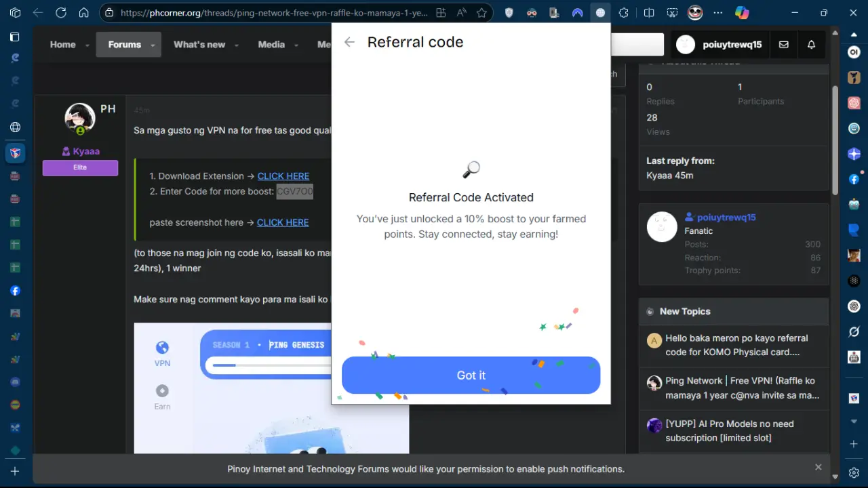Open the Forums menu item
Image resolution: width=868 pixels, height=488 pixels.
[124, 45]
